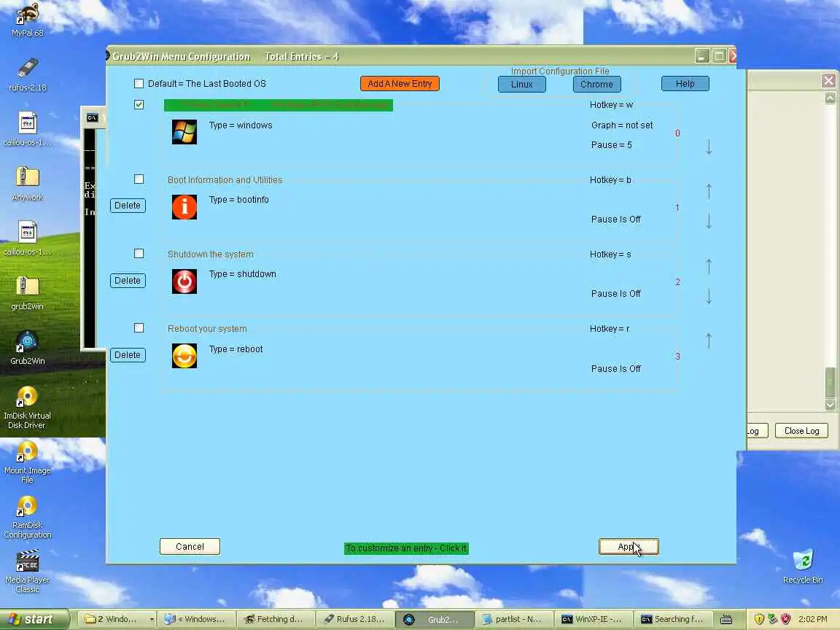Delete the Reboot entry

[x=128, y=354]
